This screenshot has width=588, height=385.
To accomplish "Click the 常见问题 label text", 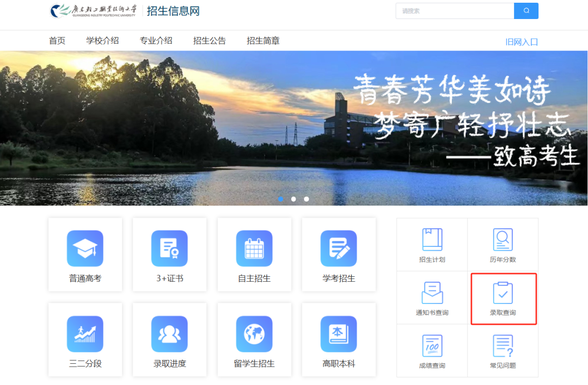I will 503,365.
